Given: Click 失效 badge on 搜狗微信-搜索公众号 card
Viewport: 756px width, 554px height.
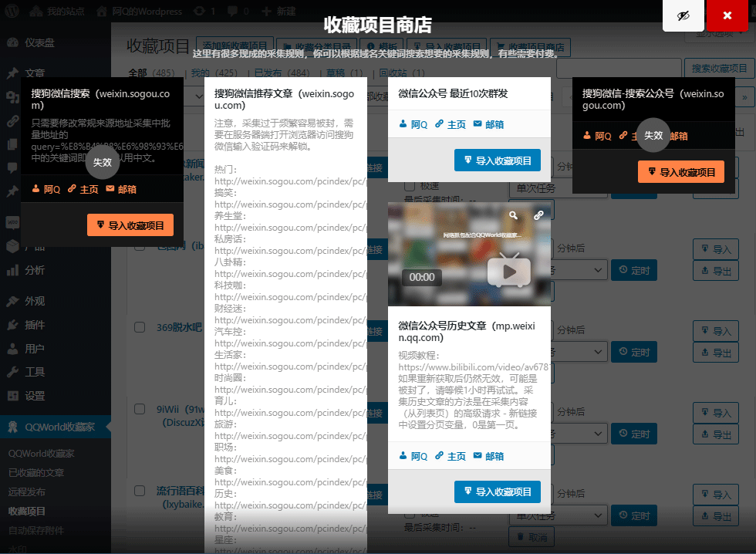Looking at the screenshot, I should [653, 136].
